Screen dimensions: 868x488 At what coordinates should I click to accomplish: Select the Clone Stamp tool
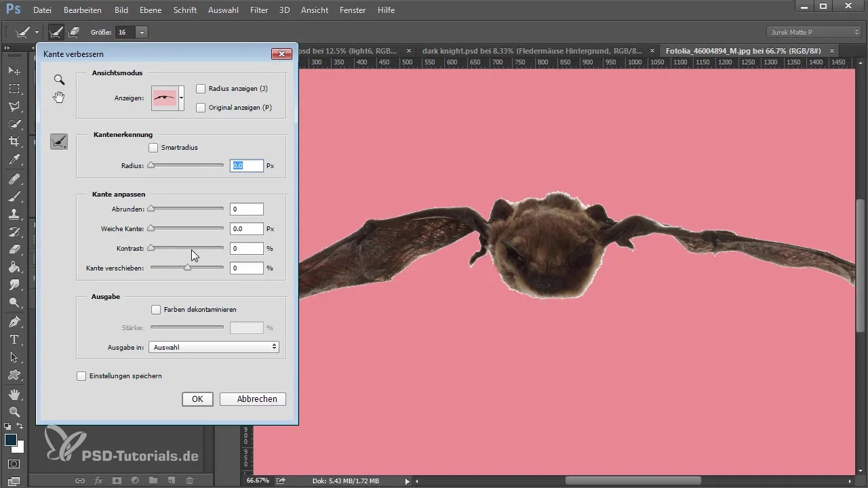pos(14,214)
